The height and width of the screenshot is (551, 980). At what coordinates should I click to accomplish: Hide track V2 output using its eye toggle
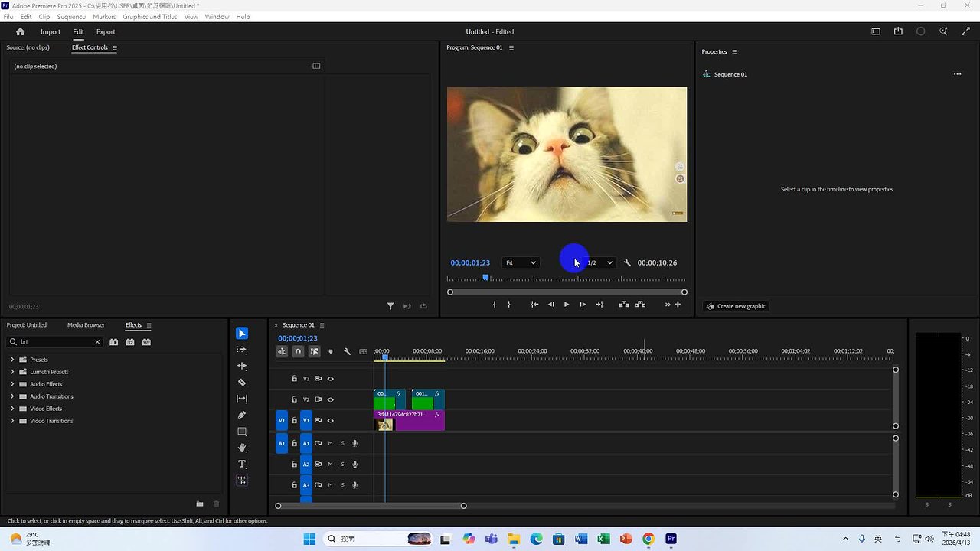click(x=331, y=399)
